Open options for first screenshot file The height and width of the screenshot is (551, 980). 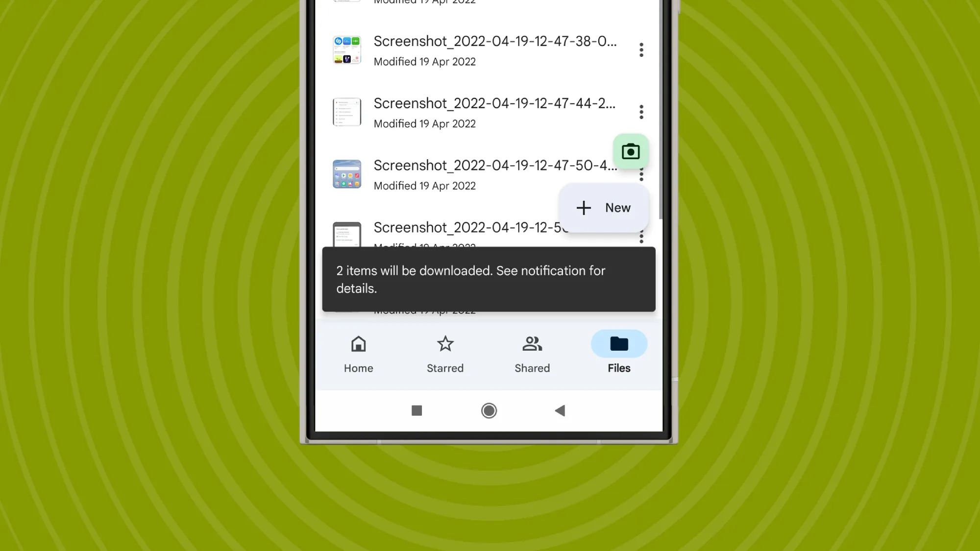[x=641, y=50]
